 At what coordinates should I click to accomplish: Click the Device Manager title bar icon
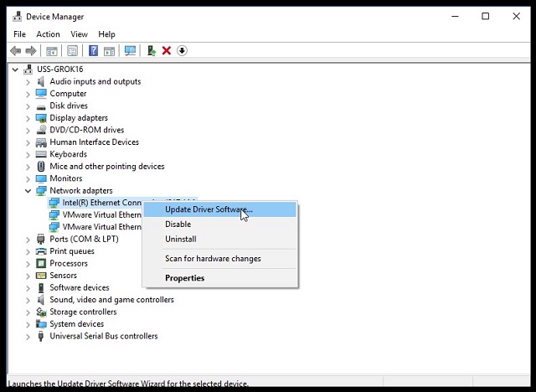pos(17,17)
